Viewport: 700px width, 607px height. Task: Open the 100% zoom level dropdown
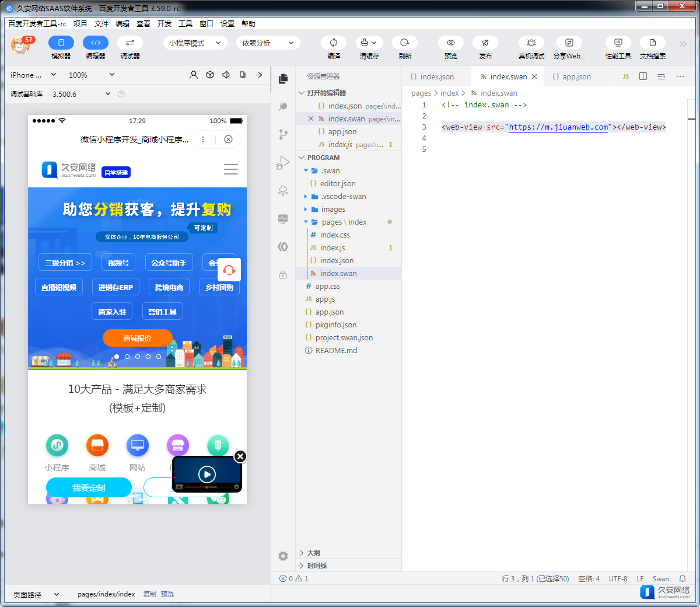(92, 75)
